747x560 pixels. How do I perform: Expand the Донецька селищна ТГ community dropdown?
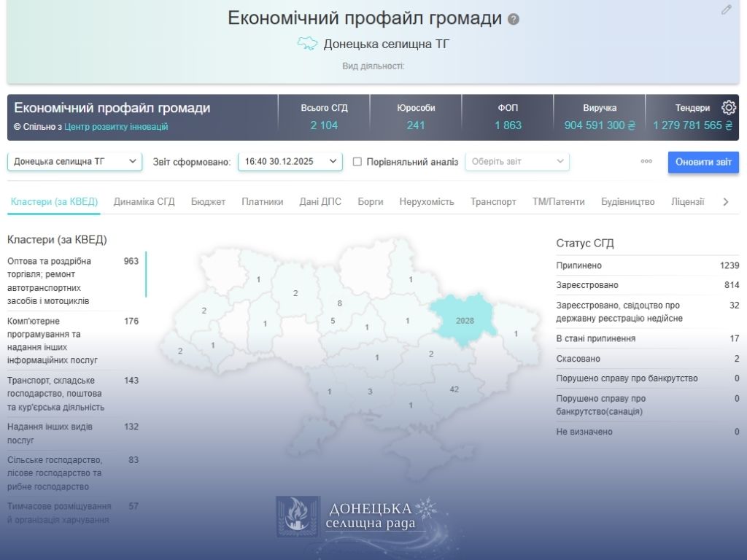point(74,162)
